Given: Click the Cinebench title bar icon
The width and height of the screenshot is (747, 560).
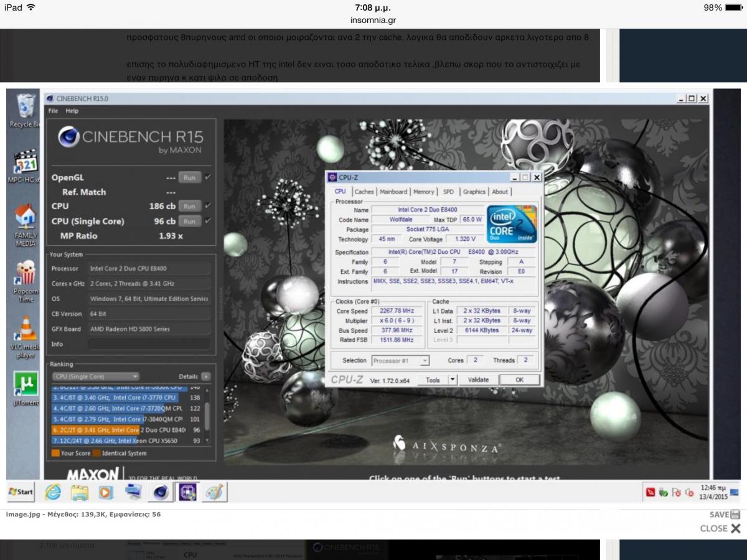Looking at the screenshot, I should coord(50,98).
